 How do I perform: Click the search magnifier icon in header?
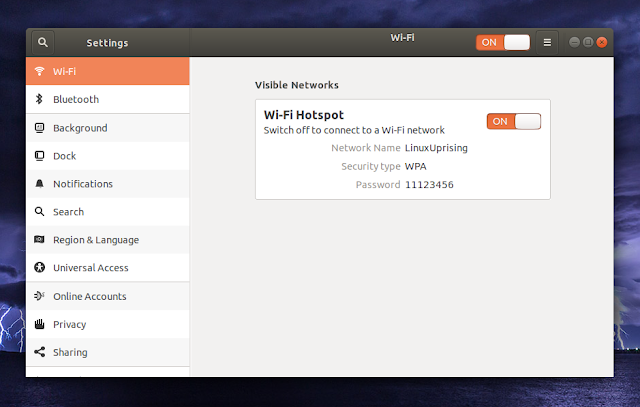42,42
